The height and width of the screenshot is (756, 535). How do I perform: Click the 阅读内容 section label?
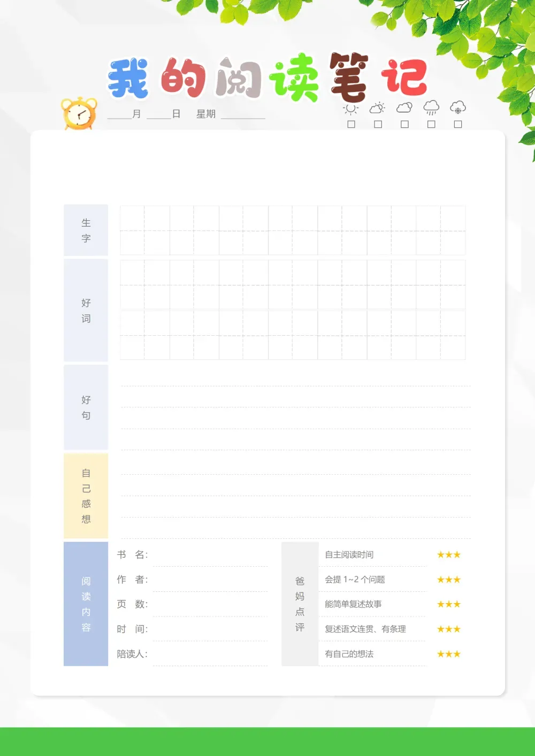click(x=86, y=604)
